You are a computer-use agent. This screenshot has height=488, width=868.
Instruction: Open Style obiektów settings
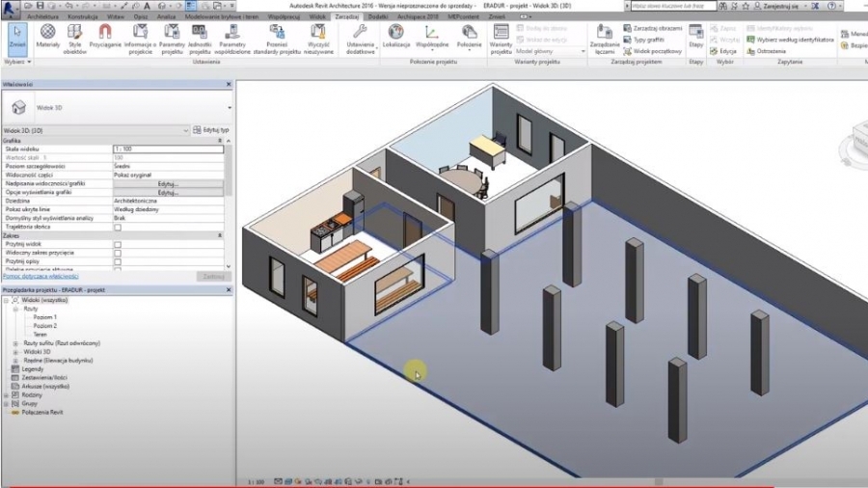[x=76, y=37]
